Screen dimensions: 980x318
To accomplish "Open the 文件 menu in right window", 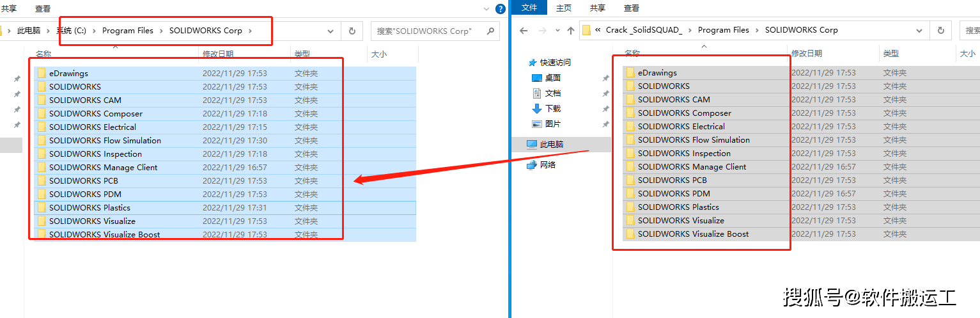I will [529, 8].
